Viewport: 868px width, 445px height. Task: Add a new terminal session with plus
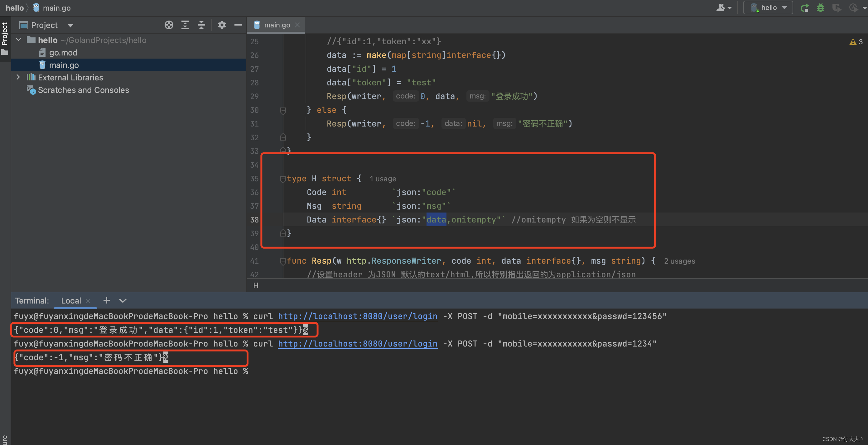[107, 300]
